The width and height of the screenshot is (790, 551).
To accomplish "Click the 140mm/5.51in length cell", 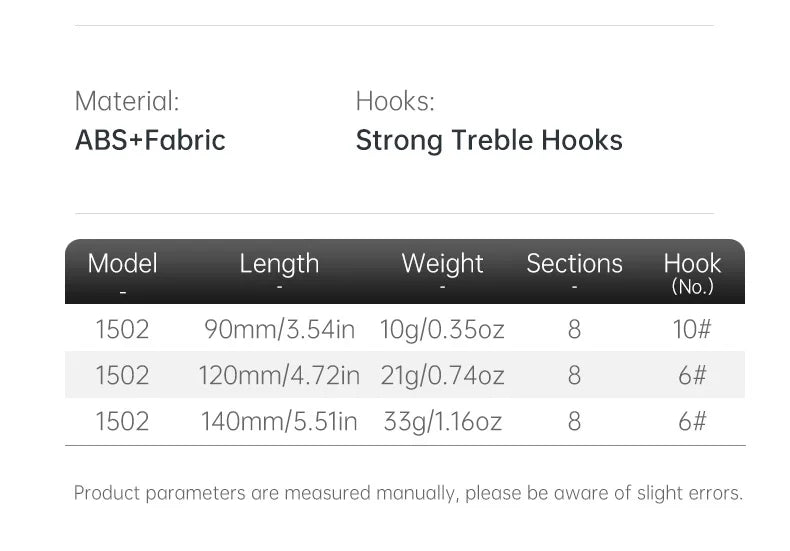I will coord(279,421).
